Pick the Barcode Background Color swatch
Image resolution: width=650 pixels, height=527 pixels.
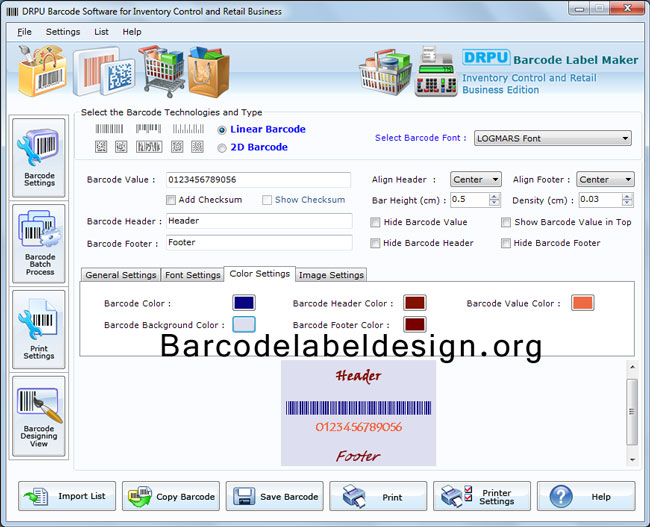point(244,324)
